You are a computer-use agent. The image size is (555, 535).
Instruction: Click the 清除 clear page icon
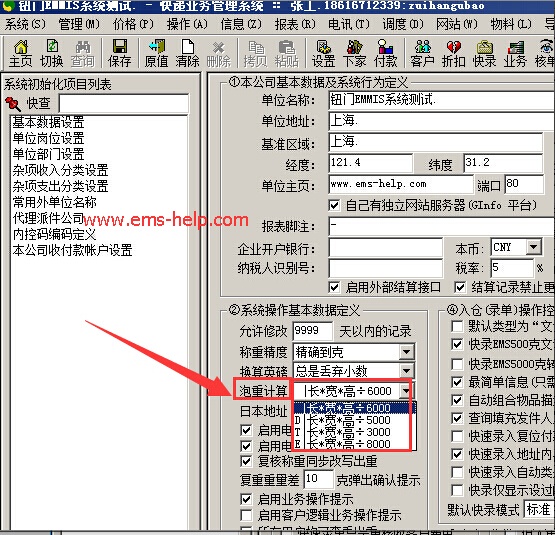187,53
